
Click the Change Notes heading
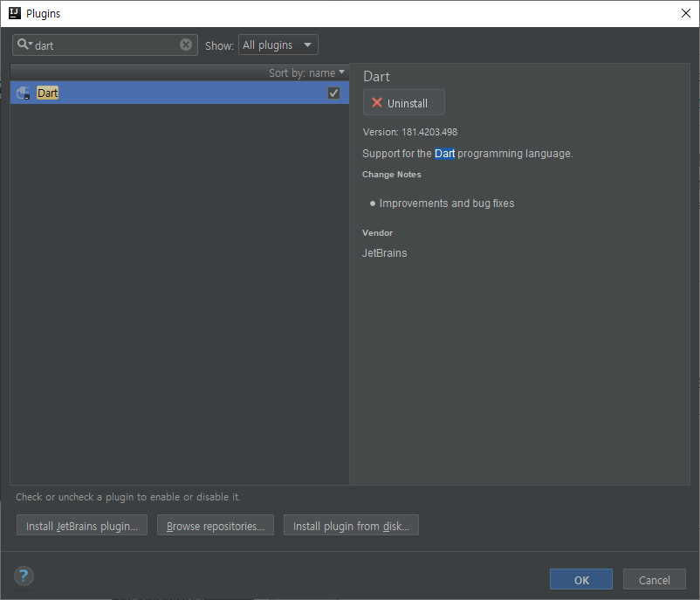click(x=392, y=175)
